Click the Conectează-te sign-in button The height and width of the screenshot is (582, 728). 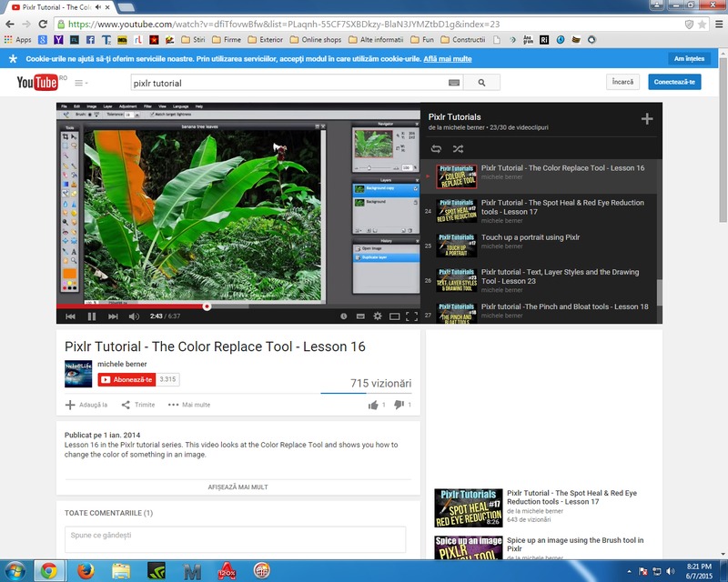tap(674, 82)
